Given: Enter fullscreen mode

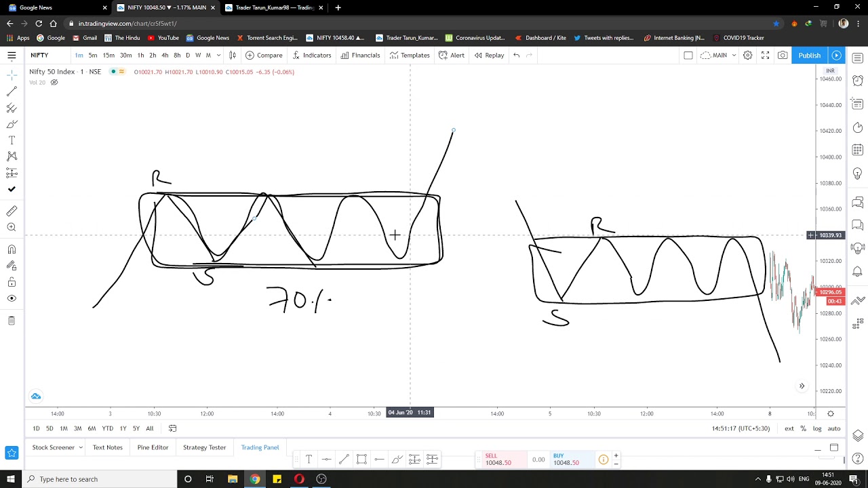Looking at the screenshot, I should point(765,55).
